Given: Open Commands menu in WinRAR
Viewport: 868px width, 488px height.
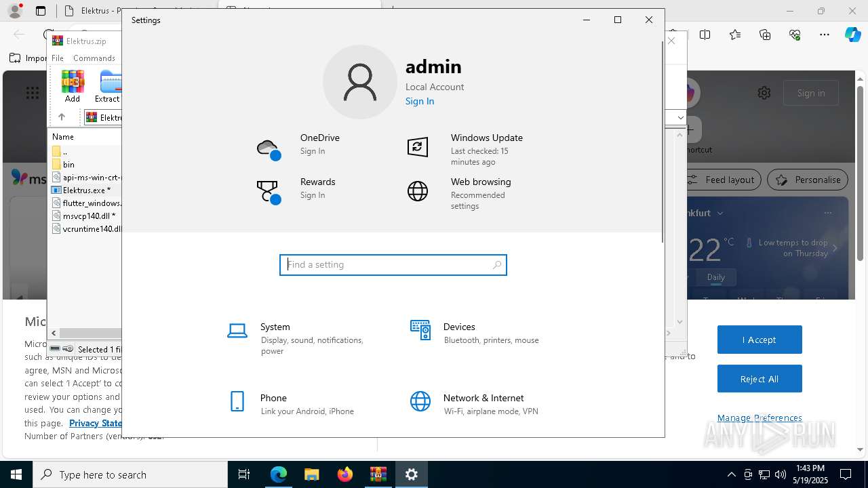Looking at the screenshot, I should click(94, 58).
